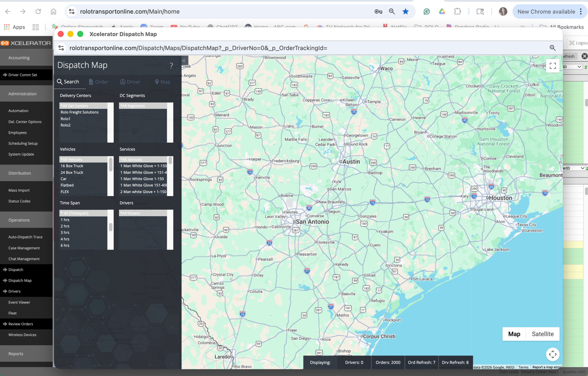Screen dimensions: 588x376
Task: Select Map view type
Action: coord(514,334)
